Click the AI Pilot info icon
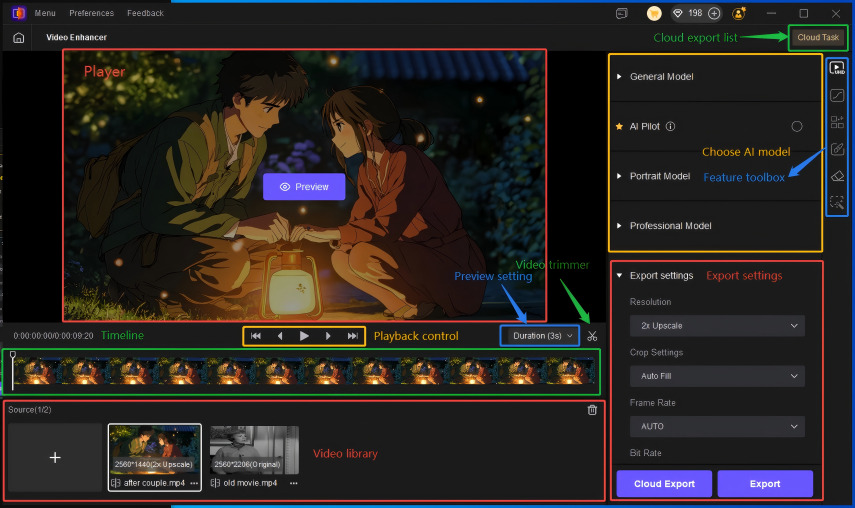 click(x=671, y=126)
